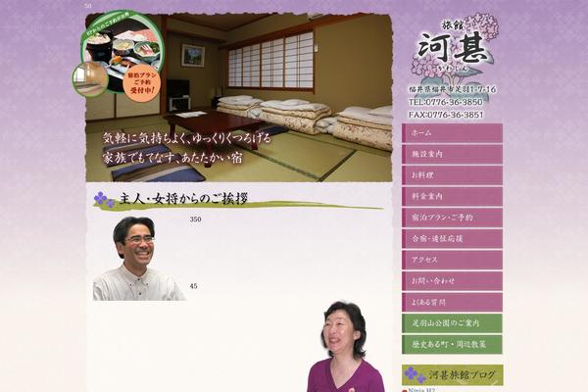Click the small round room thumbnail
This screenshot has width=588, height=392.
click(90, 78)
